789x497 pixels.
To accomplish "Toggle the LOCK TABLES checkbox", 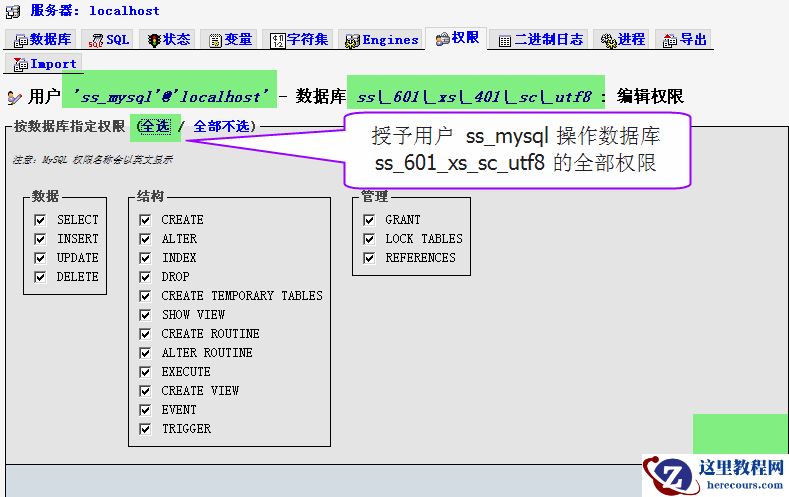I will [x=369, y=239].
